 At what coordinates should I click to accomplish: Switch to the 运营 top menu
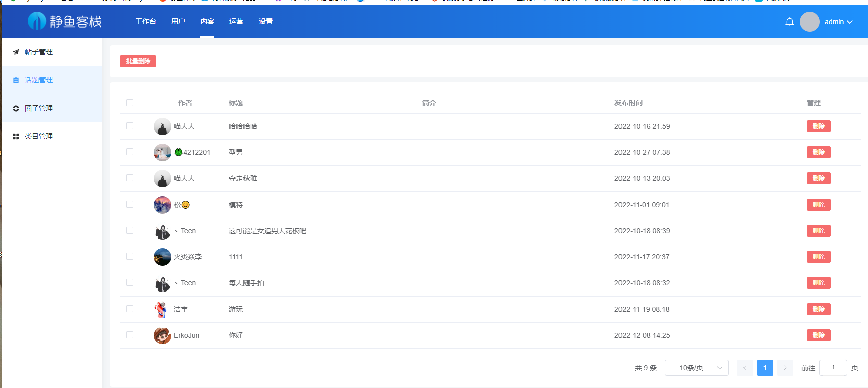[236, 21]
